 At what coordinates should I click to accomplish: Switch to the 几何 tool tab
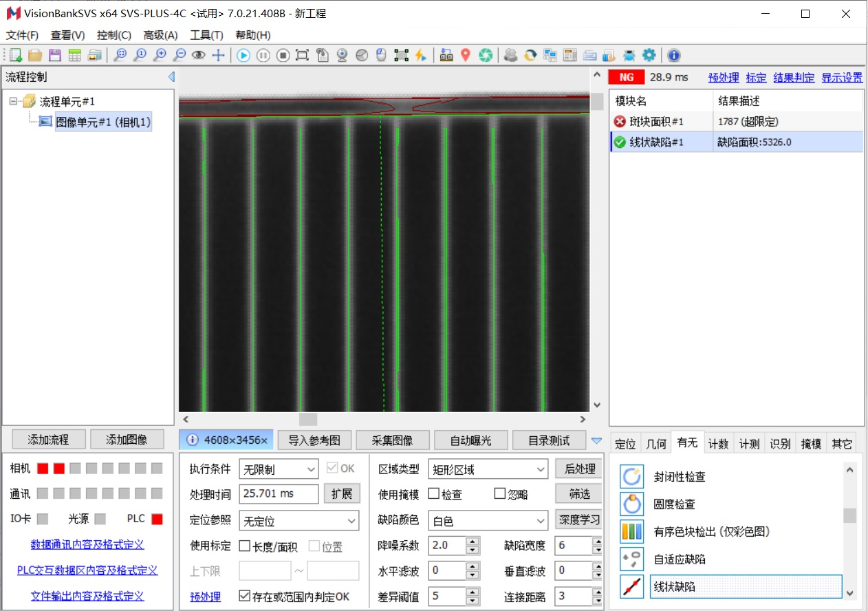click(x=656, y=444)
